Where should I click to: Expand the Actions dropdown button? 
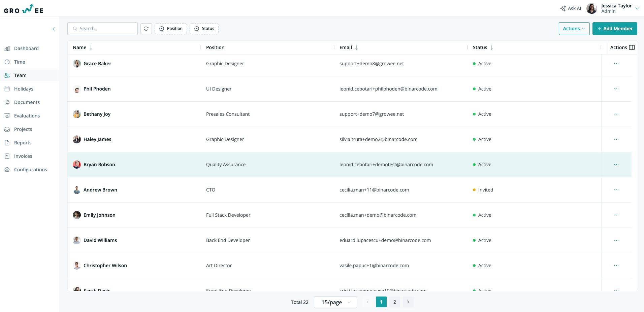(574, 29)
